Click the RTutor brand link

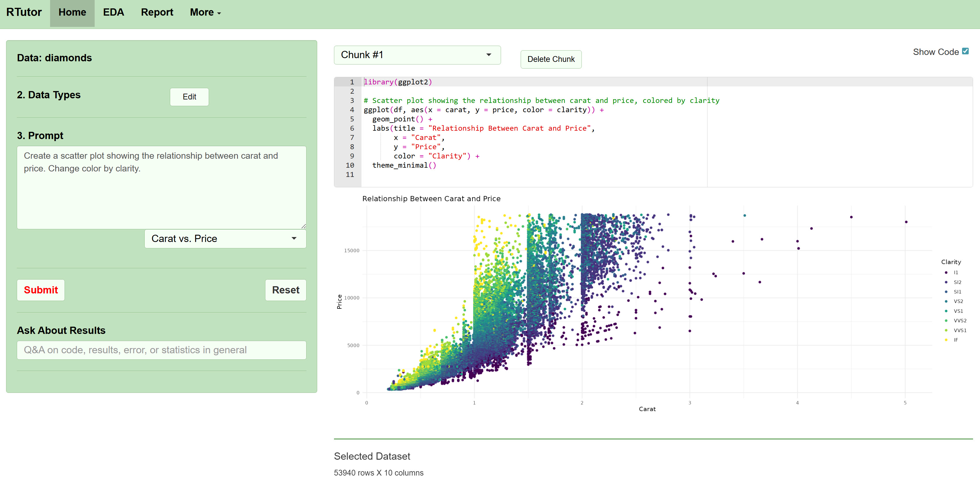click(x=24, y=12)
